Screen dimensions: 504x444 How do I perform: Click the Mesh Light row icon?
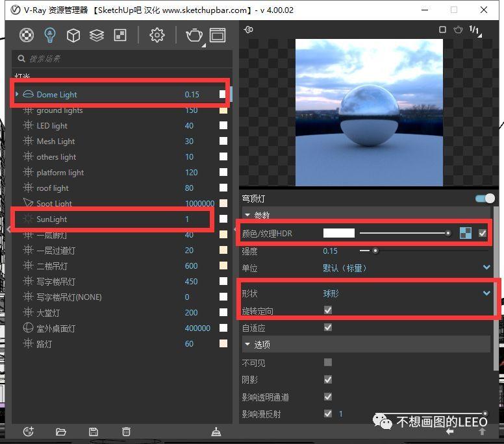[29, 141]
